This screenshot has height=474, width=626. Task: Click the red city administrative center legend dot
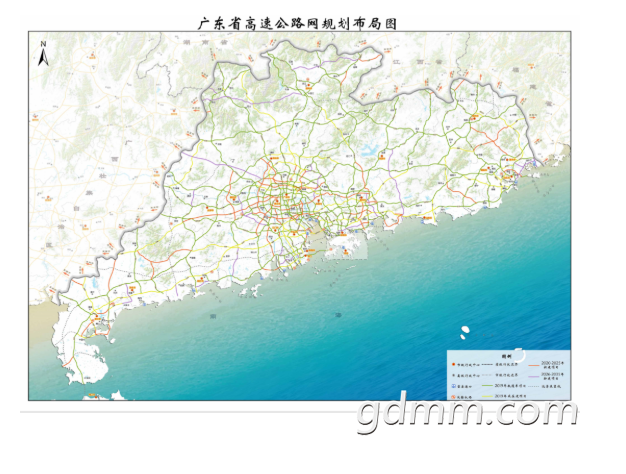453,364
